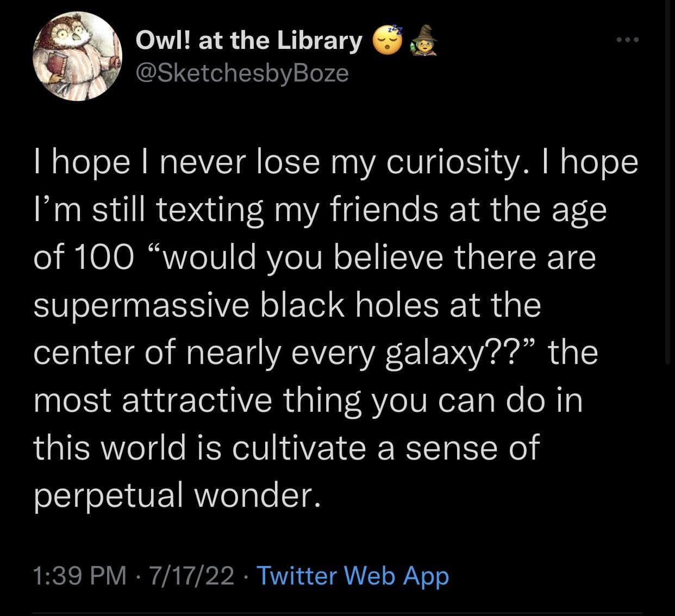Viewport: 675px width, 616px height.
Task: Click the word "supermassive" in the tweet
Action: tap(141, 305)
